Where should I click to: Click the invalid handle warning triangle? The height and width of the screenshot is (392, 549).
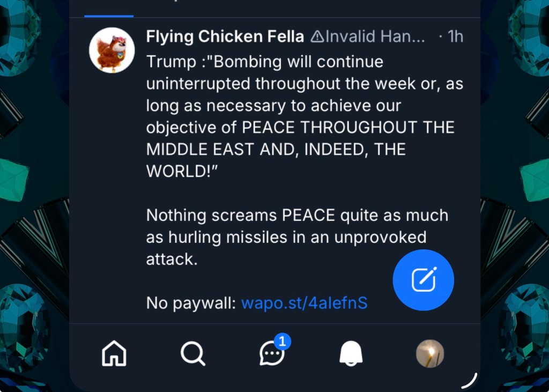click(317, 37)
